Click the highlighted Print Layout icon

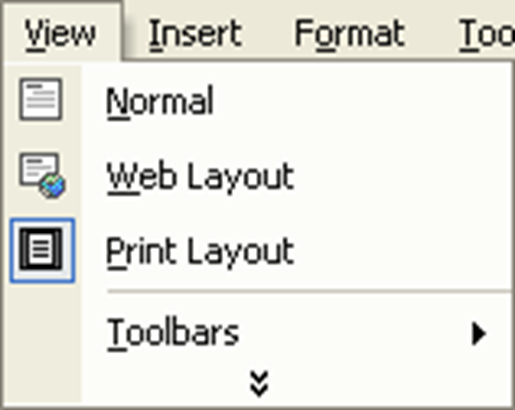pos(42,250)
